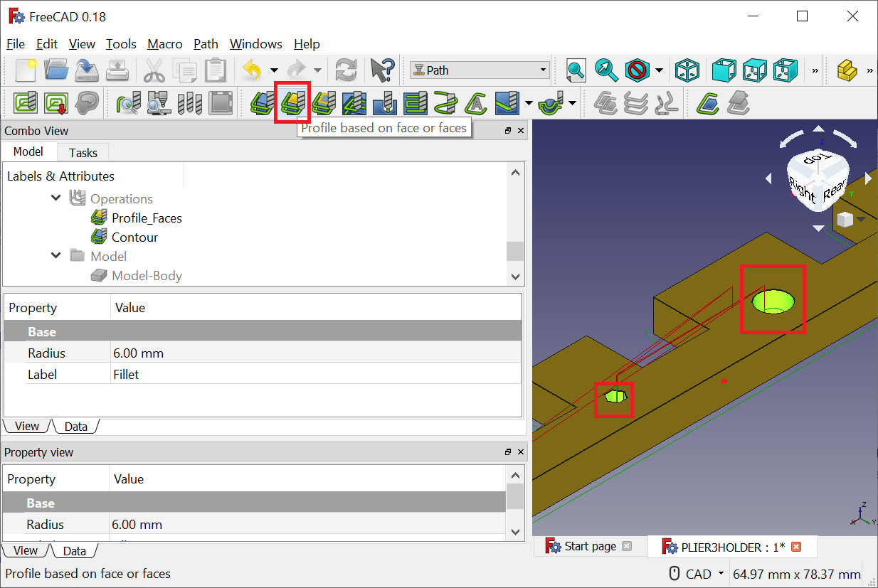Fit all content in view
This screenshot has width=878, height=588.
576,70
